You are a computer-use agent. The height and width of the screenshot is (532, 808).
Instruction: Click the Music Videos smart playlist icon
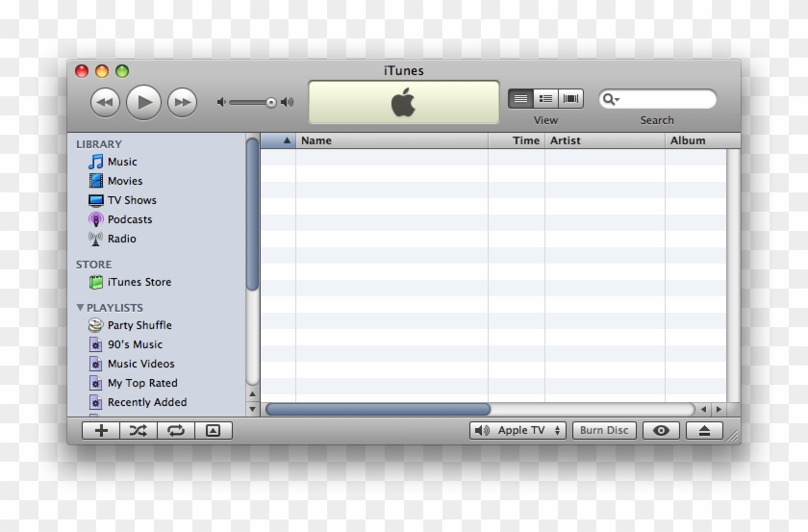95,364
